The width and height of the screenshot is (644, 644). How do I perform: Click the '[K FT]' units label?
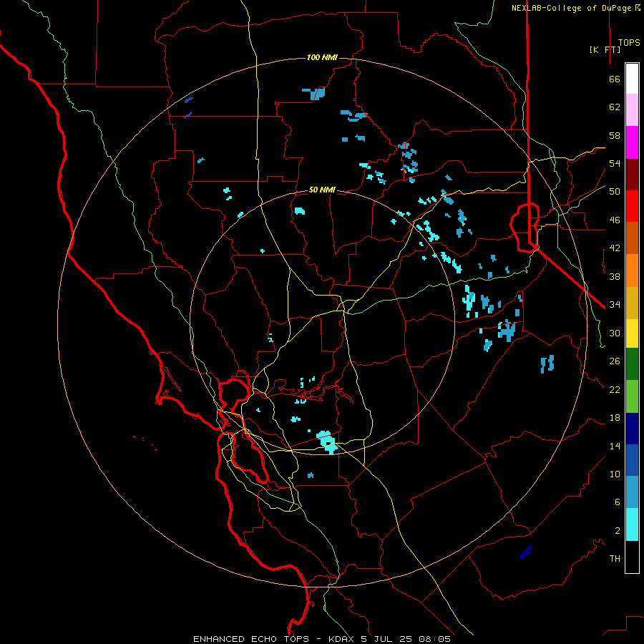pyautogui.click(x=605, y=49)
